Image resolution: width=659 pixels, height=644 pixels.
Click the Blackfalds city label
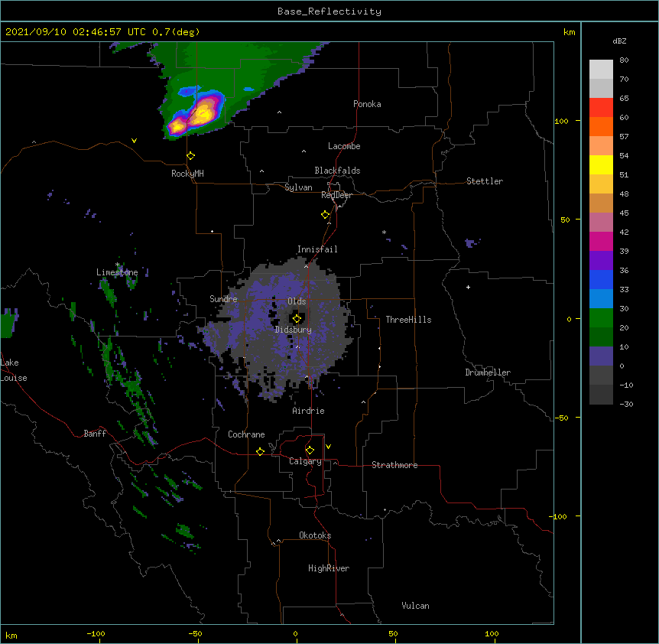pyautogui.click(x=337, y=171)
